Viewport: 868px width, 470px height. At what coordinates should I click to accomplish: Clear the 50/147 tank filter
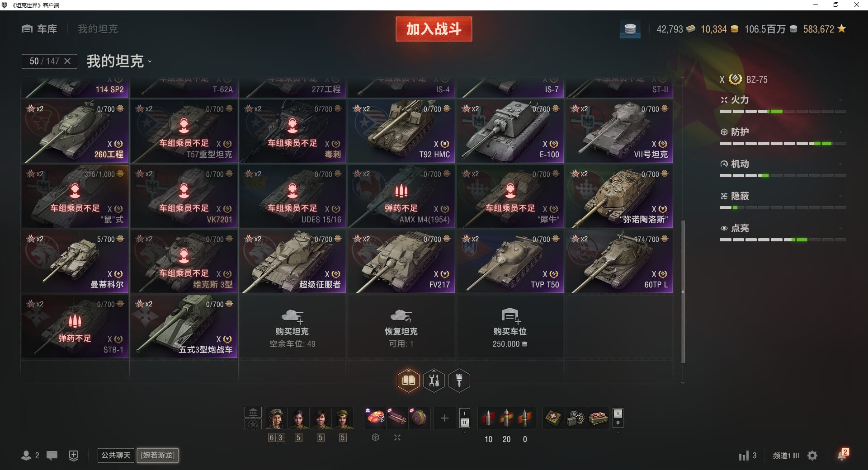[x=67, y=61]
